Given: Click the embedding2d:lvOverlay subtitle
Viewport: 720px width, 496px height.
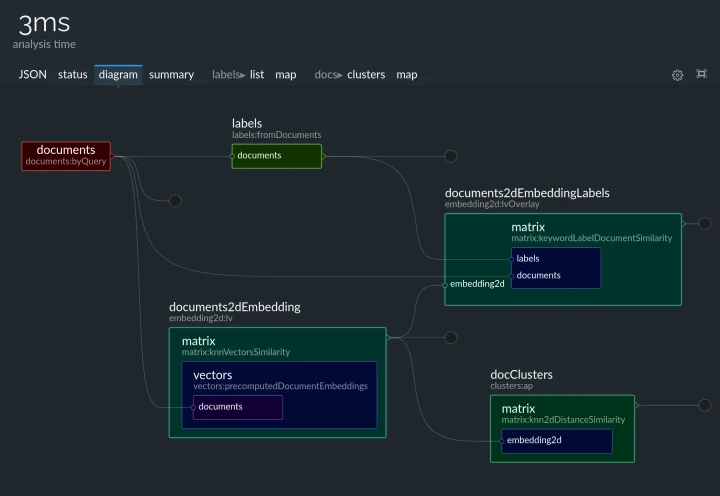Looking at the screenshot, I should tap(492, 204).
